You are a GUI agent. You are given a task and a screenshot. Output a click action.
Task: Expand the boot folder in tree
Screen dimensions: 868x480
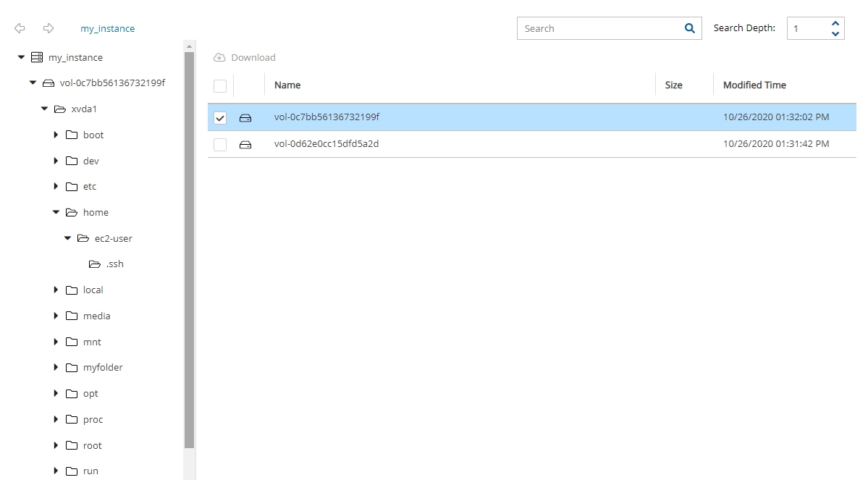[56, 135]
